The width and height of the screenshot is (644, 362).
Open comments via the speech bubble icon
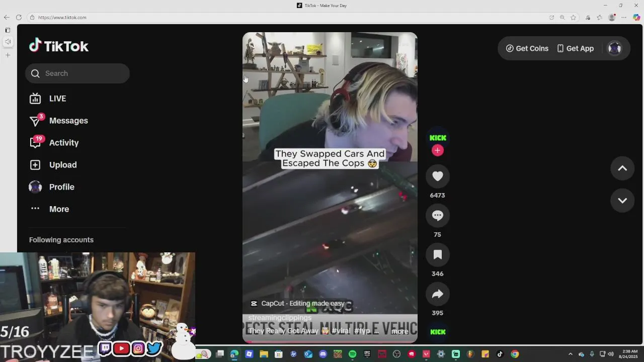438,215
